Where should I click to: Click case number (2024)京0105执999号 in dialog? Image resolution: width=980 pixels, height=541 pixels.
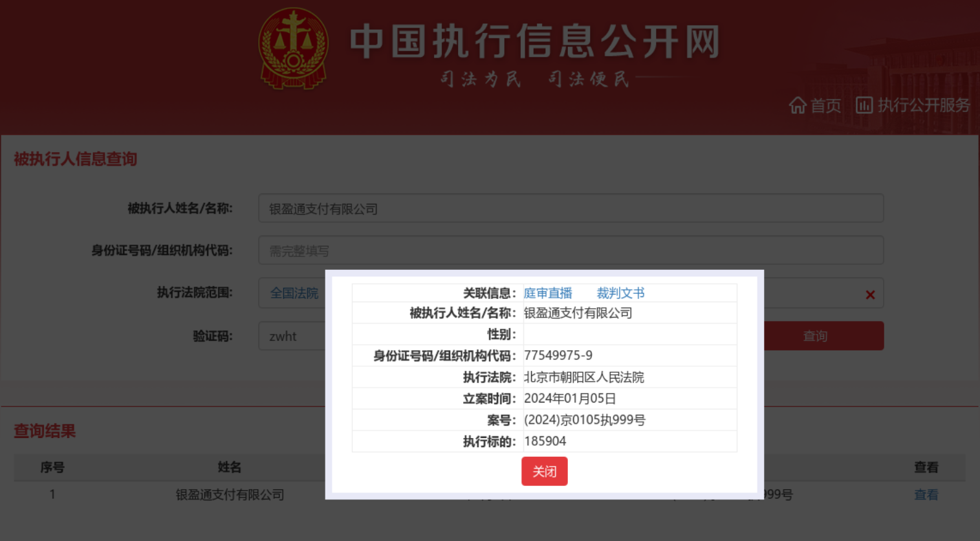click(584, 420)
